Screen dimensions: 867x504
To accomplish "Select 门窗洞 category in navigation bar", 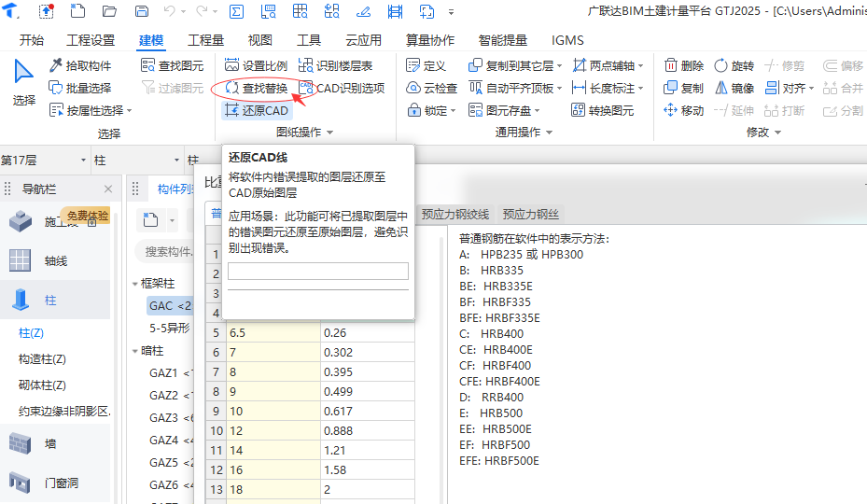I will tap(55, 483).
